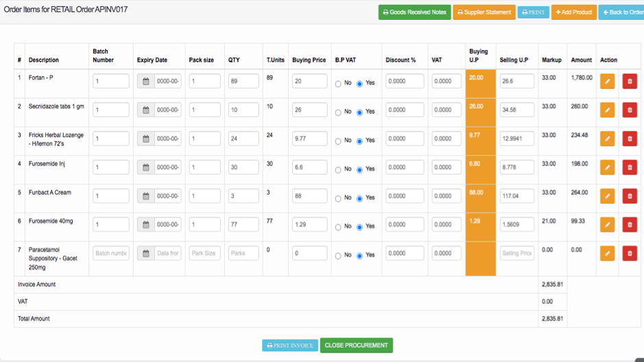
Task: Open expiry calendar for Funbact A Cream
Action: pos(146,196)
